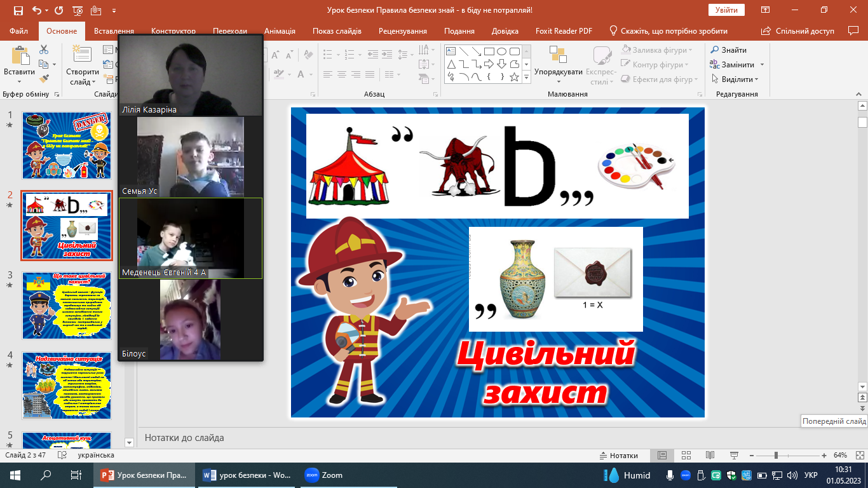
Task: Switch to the Довідка ribbon tab
Action: pos(505,31)
